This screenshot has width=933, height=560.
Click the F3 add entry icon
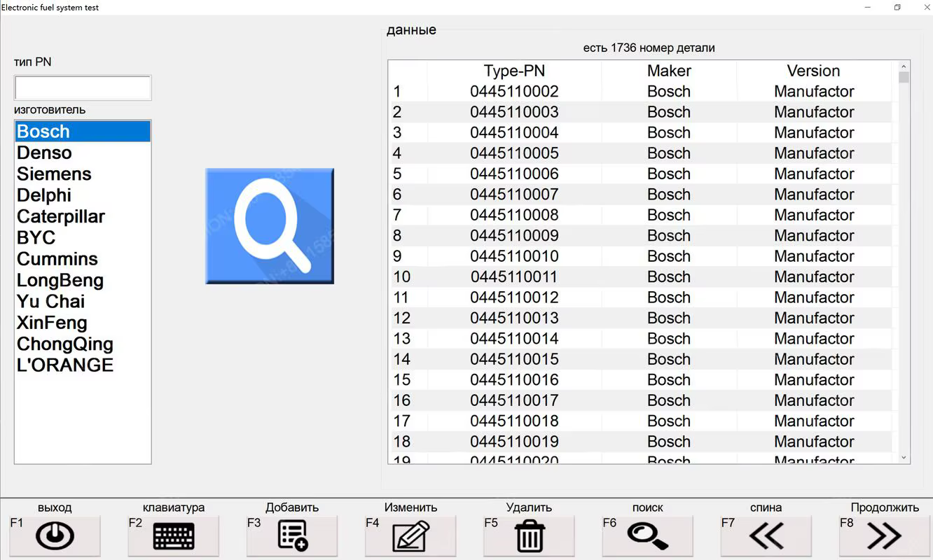292,536
